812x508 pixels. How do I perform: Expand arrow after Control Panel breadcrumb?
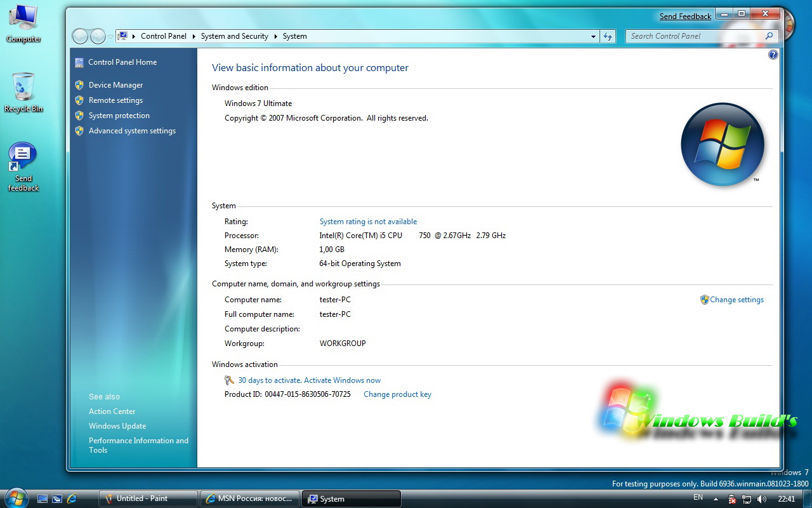click(x=193, y=36)
